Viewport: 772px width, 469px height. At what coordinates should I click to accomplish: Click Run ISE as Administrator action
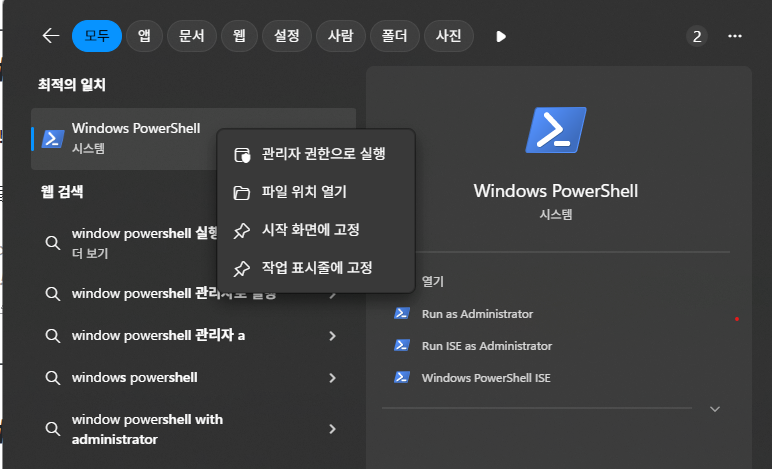[486, 346]
